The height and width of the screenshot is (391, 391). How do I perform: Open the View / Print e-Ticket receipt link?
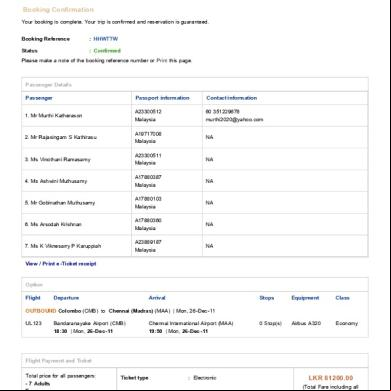(x=61, y=264)
